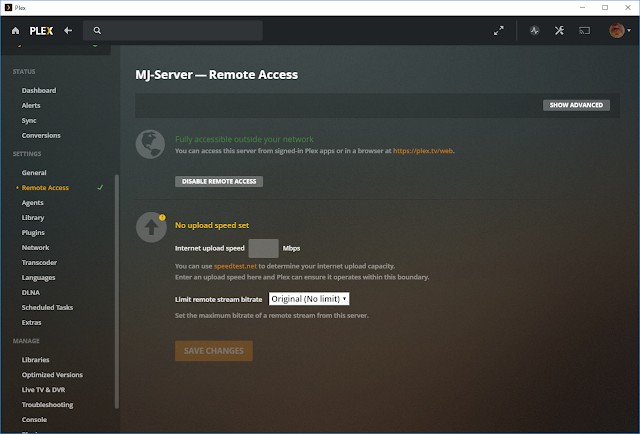640x434 pixels.
Task: Open Plugins settings
Action: (x=33, y=233)
